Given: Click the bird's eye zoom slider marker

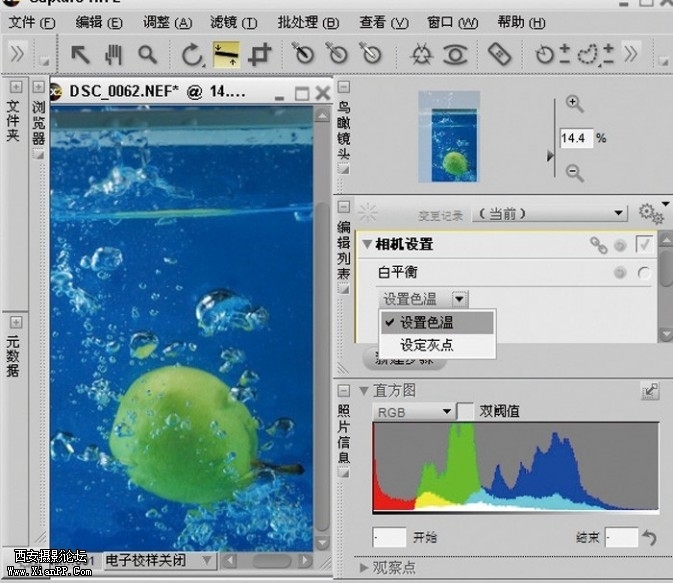Looking at the screenshot, I should [550, 155].
